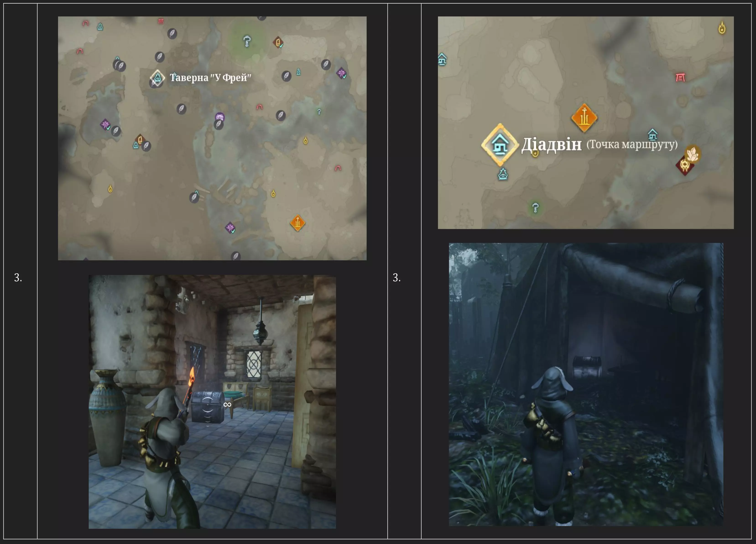Click green question mark on Діадвін map

pyautogui.click(x=535, y=208)
